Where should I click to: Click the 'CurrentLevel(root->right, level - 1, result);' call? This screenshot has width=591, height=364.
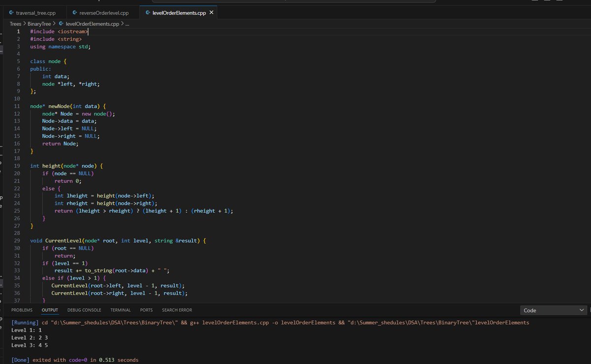coord(120,293)
